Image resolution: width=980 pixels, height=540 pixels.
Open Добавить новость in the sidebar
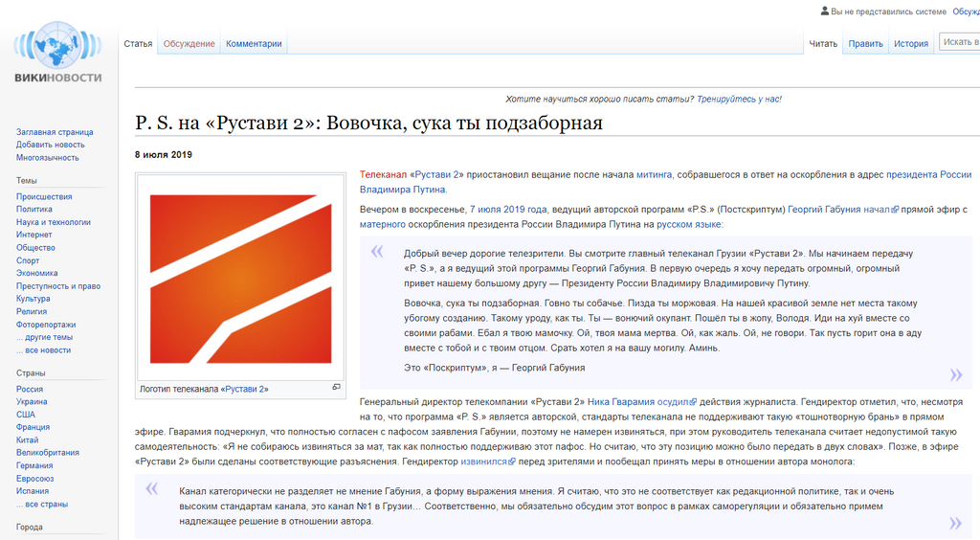click(50, 145)
